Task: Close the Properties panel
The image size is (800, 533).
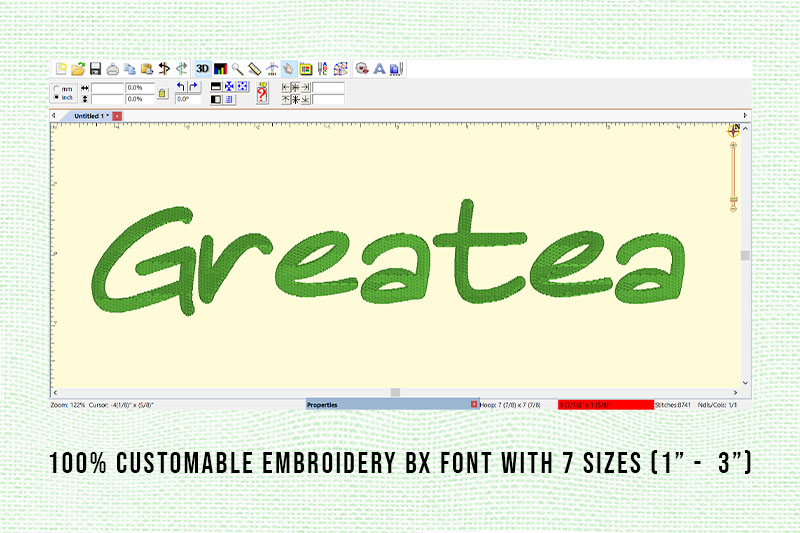Action: click(474, 404)
